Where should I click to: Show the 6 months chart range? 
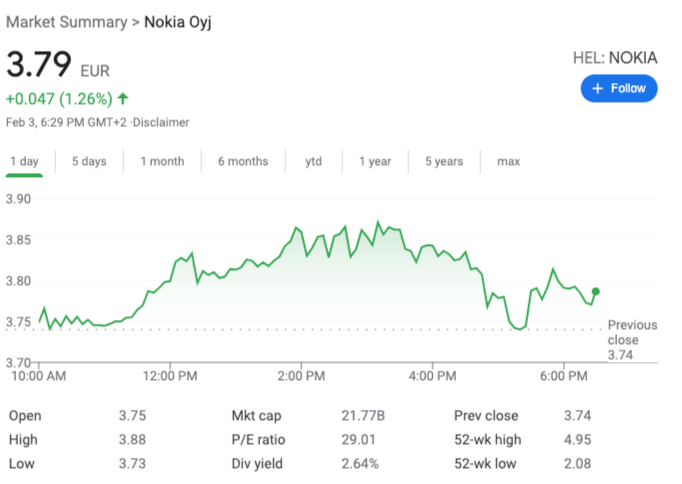243,161
